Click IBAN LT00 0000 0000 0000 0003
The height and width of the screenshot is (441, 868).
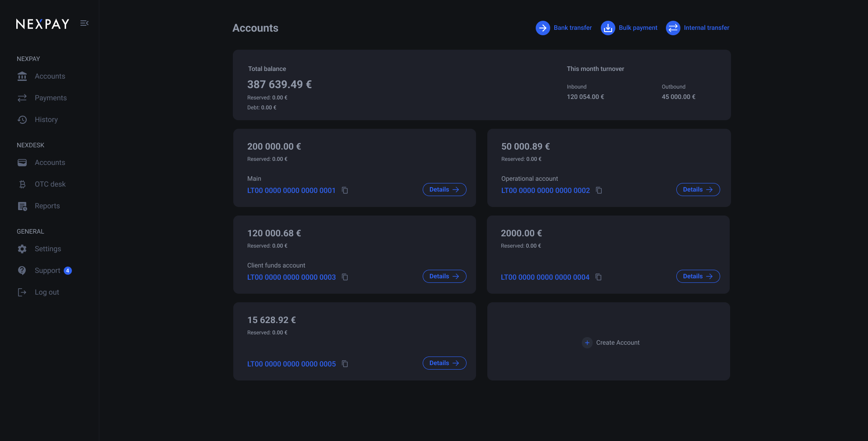pos(291,277)
